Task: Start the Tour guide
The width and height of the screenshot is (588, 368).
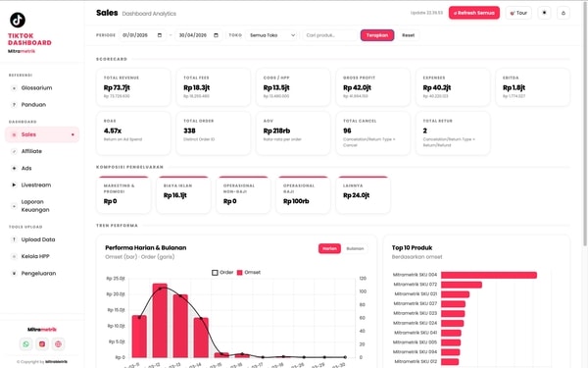Action: (x=518, y=13)
